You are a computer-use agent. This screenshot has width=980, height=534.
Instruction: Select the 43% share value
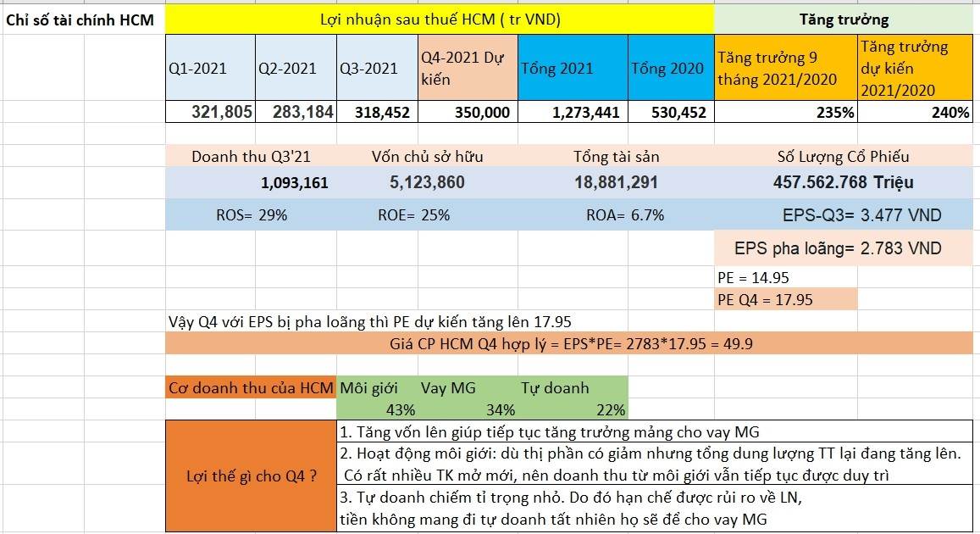coord(401,410)
